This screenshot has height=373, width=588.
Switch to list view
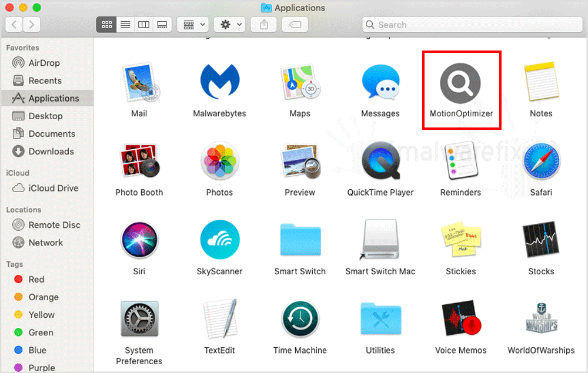(125, 25)
